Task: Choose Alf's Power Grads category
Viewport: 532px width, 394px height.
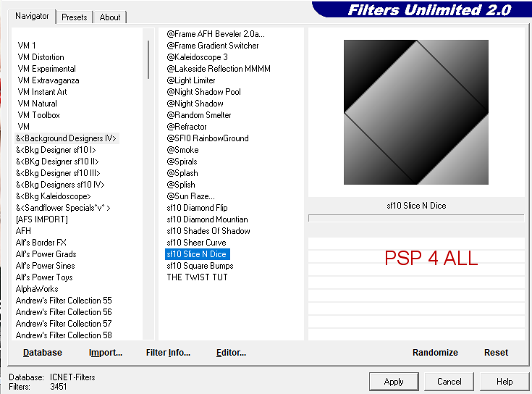Action: 46,254
